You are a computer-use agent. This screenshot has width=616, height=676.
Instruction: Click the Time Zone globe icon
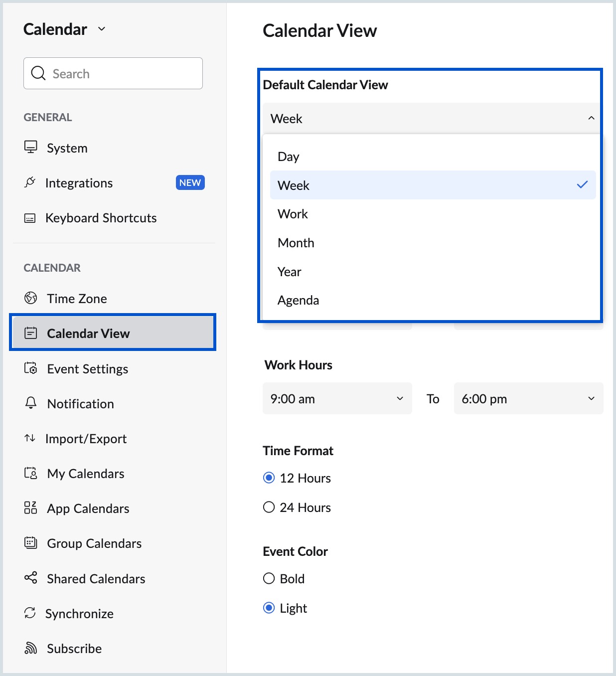pos(31,298)
